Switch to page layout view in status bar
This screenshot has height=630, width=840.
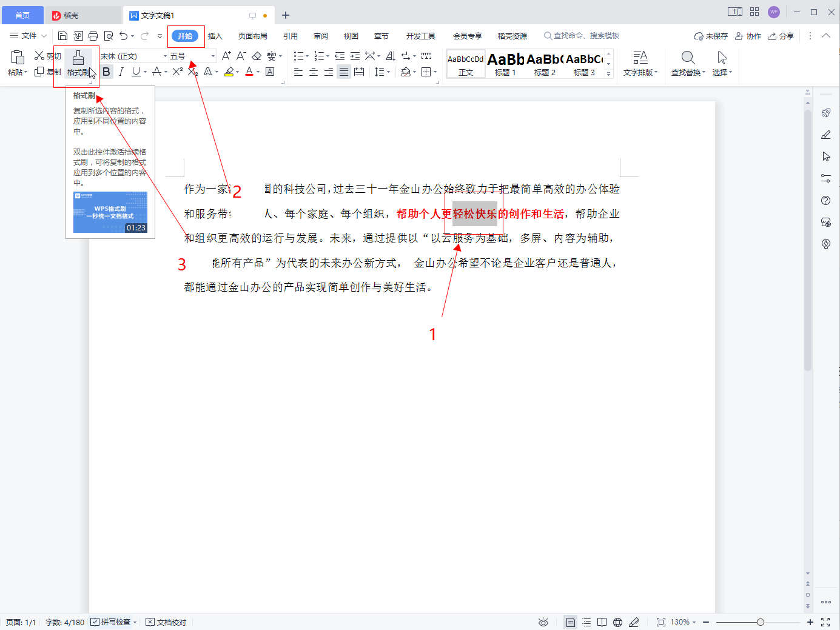click(570, 622)
